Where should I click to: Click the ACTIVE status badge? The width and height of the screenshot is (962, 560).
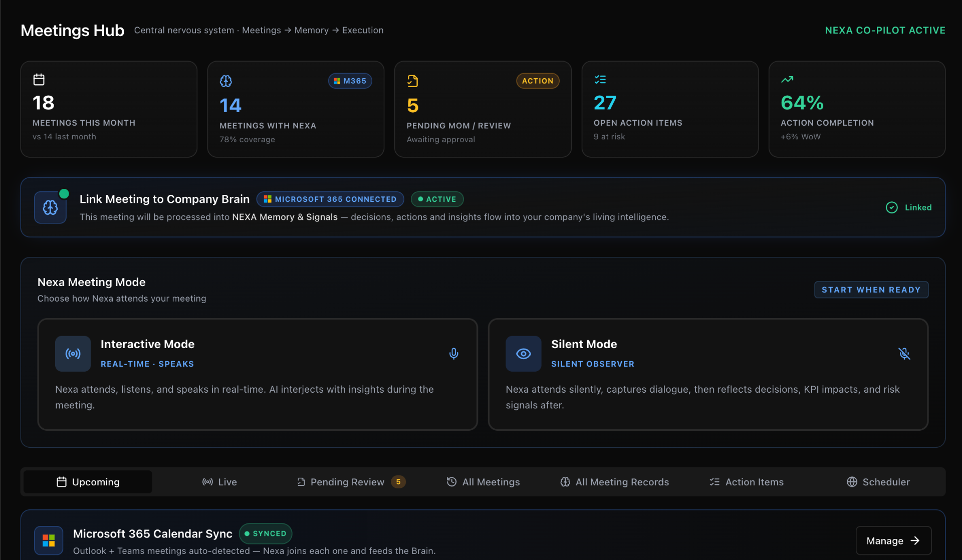[437, 199]
